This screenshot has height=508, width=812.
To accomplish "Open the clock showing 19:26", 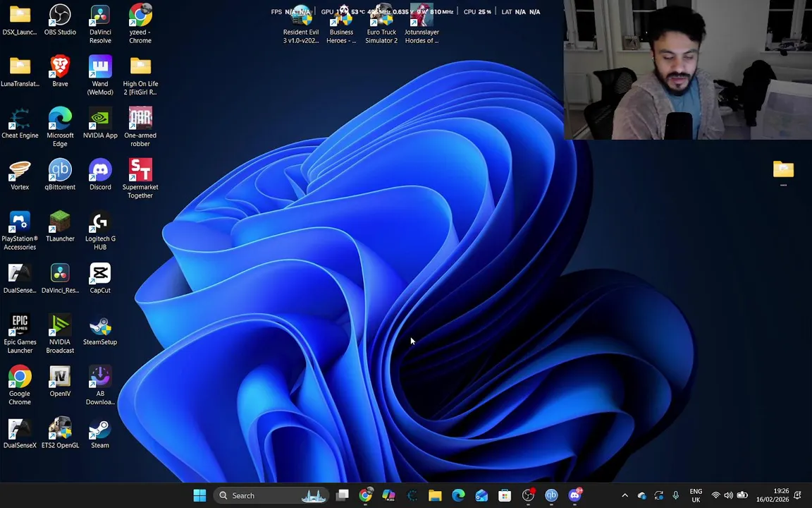I will [x=773, y=495].
